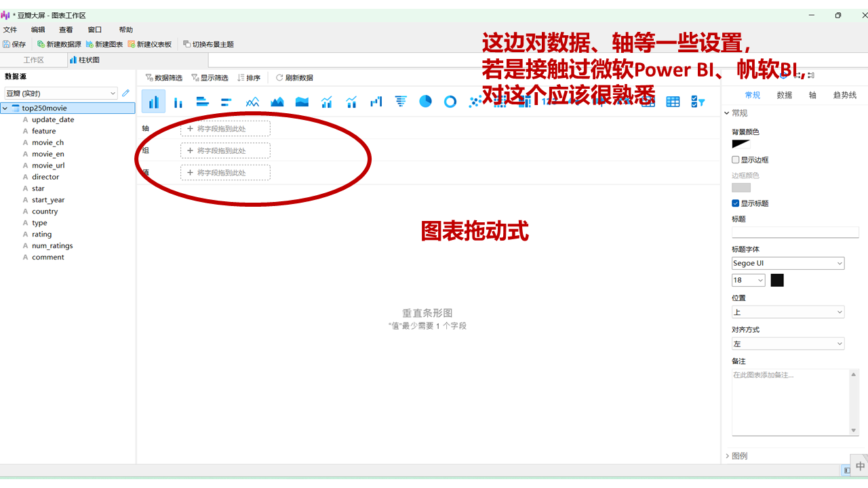Select the stacked area chart icon
Image resolution: width=868 pixels, height=488 pixels.
(302, 102)
